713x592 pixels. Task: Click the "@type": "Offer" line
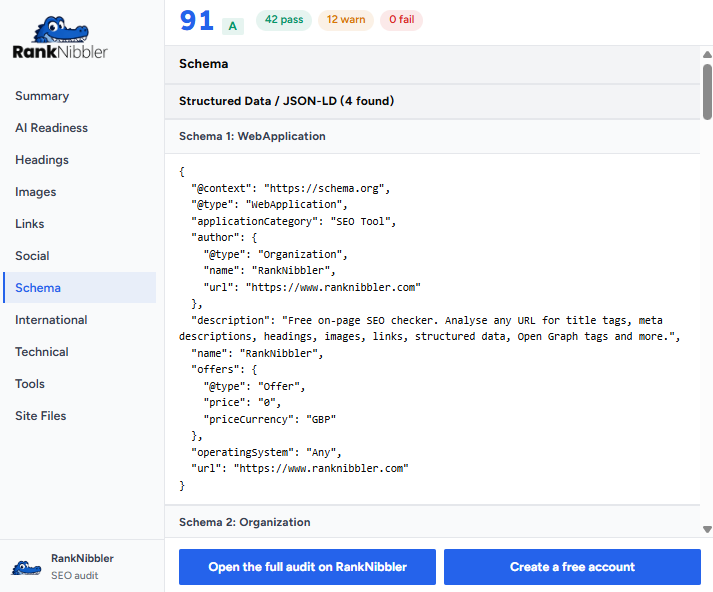[x=254, y=386]
